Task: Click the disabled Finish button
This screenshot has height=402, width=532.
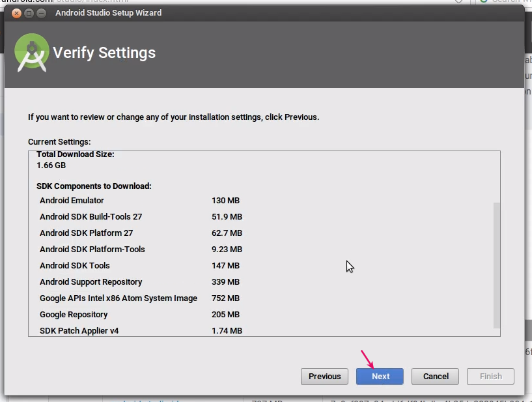Action: (490, 376)
